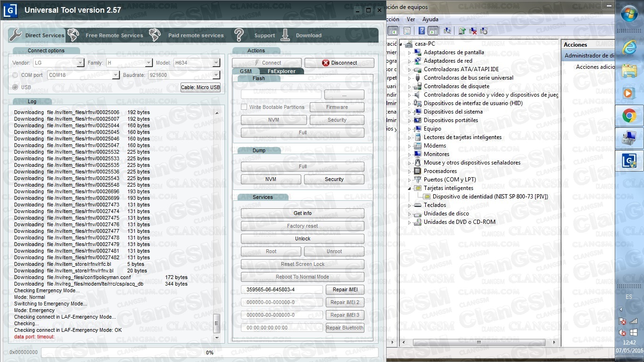Collapse Tarjetas inteligentes node
644x362 pixels.
[x=409, y=189]
